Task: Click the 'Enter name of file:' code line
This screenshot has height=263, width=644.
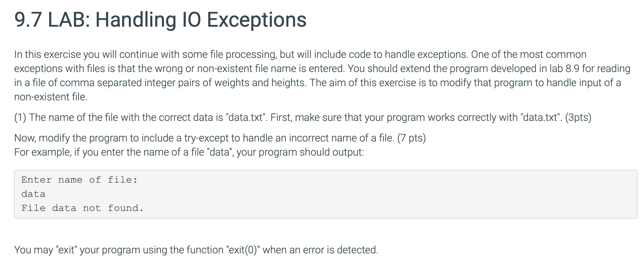Action: pos(79,180)
